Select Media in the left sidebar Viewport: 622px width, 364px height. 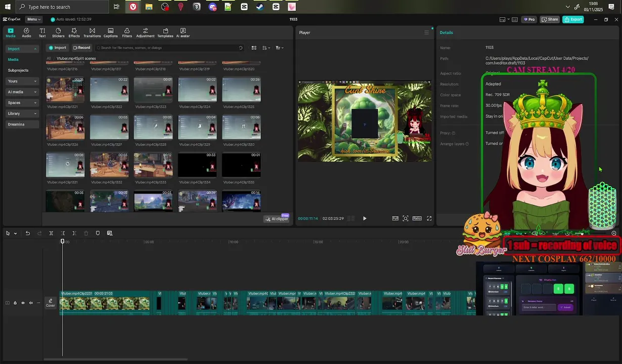point(13,60)
